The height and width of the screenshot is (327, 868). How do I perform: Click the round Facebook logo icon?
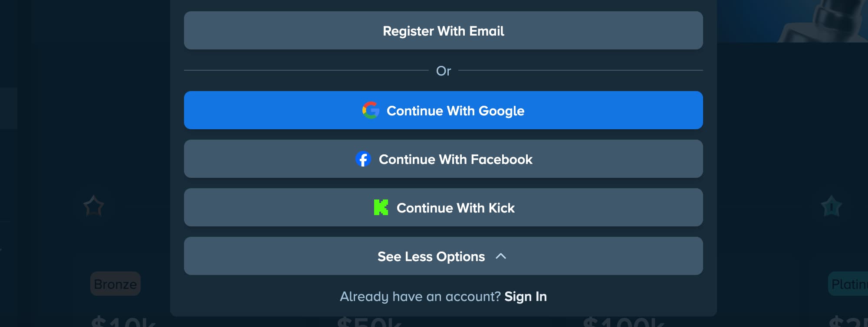click(363, 159)
